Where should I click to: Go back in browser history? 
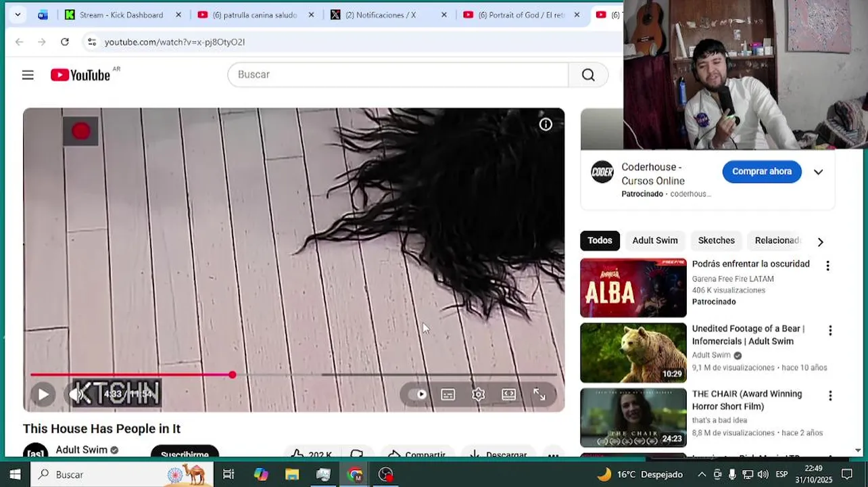click(19, 42)
